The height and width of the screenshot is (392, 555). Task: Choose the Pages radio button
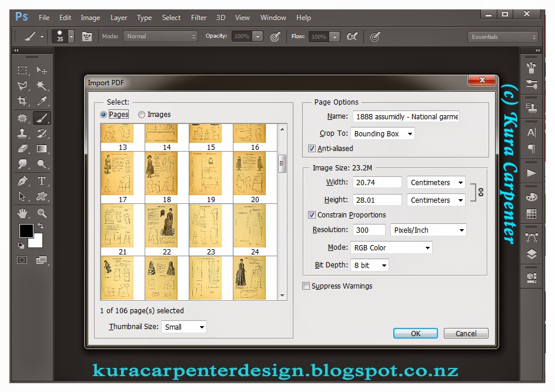click(103, 115)
